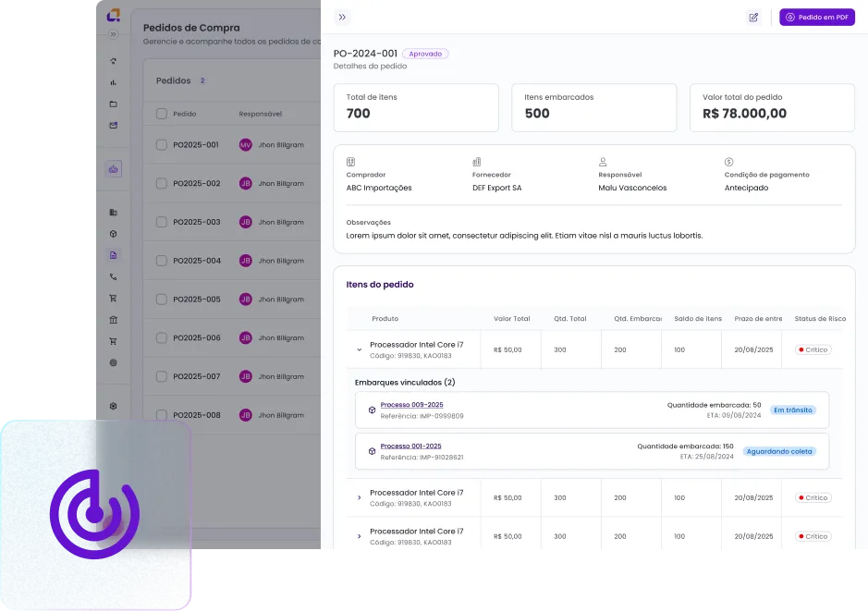
Task: Click the Saldo de itens column header
Action: click(698, 318)
